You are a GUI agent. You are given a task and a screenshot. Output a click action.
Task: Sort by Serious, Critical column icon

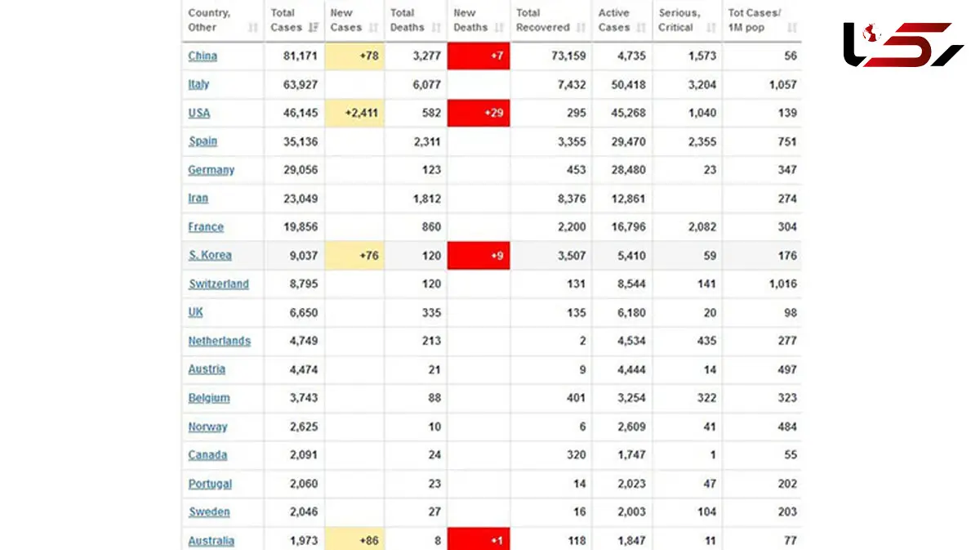coord(710,28)
